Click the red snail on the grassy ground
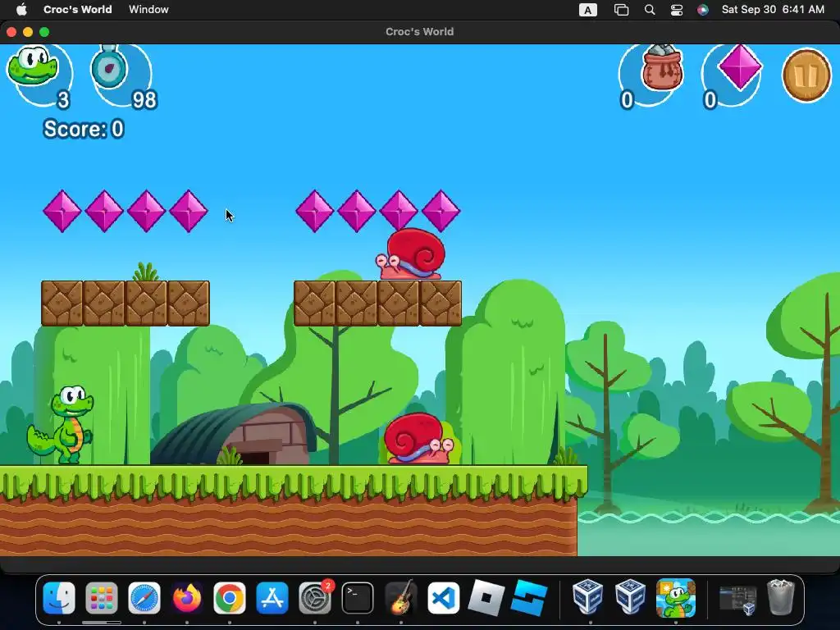Viewport: 840px width, 630px height. pos(419,438)
